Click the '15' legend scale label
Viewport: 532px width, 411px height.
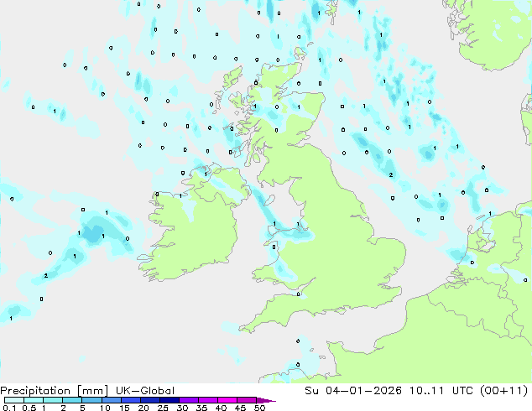tap(124, 408)
